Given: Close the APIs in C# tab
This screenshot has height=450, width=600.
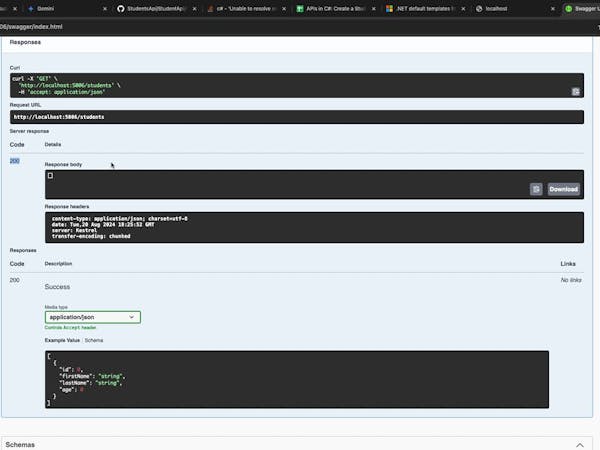Looking at the screenshot, I should [x=374, y=8].
